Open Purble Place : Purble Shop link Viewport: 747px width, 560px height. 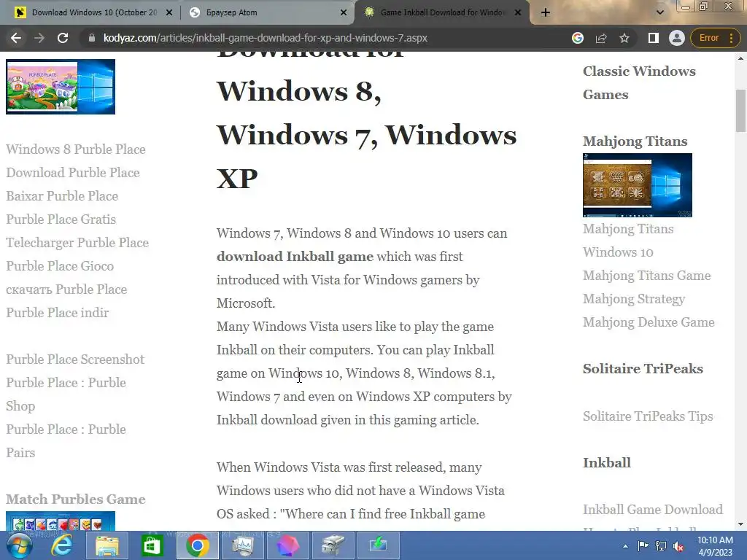(66, 394)
